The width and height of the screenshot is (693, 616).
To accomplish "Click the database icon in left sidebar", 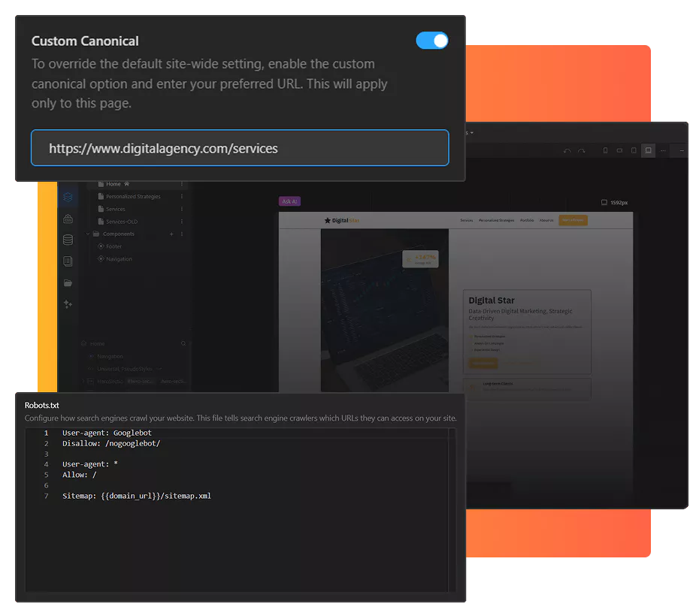I will click(68, 240).
